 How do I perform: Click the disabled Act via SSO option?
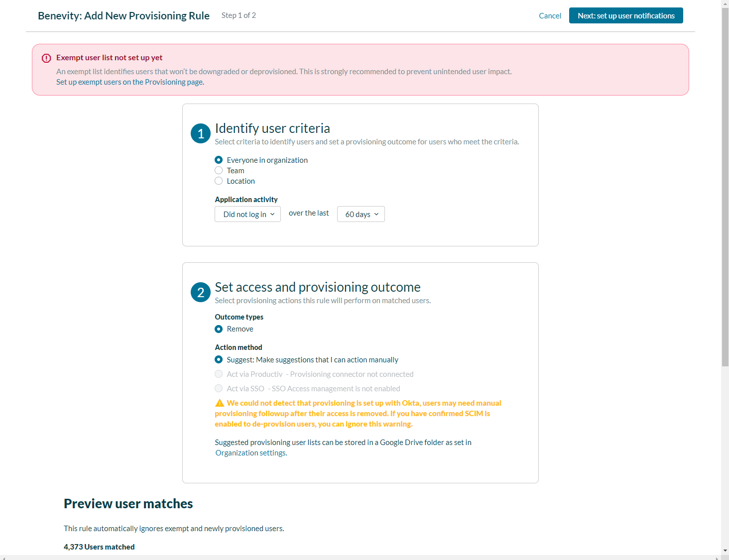click(219, 388)
